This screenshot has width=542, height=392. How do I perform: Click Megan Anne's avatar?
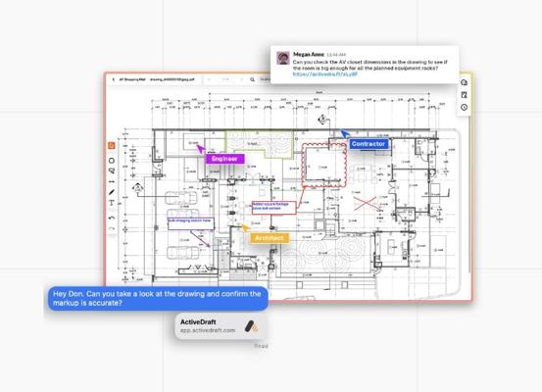coord(283,58)
